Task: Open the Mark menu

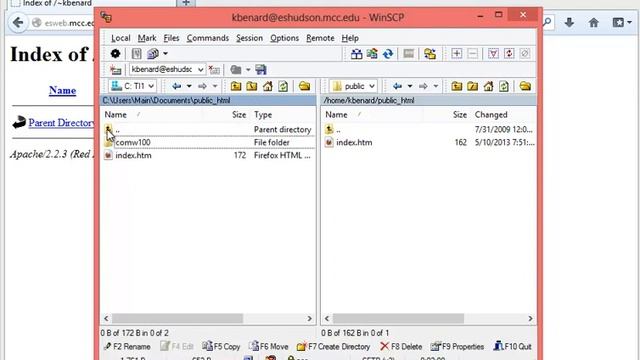Action: click(147, 38)
